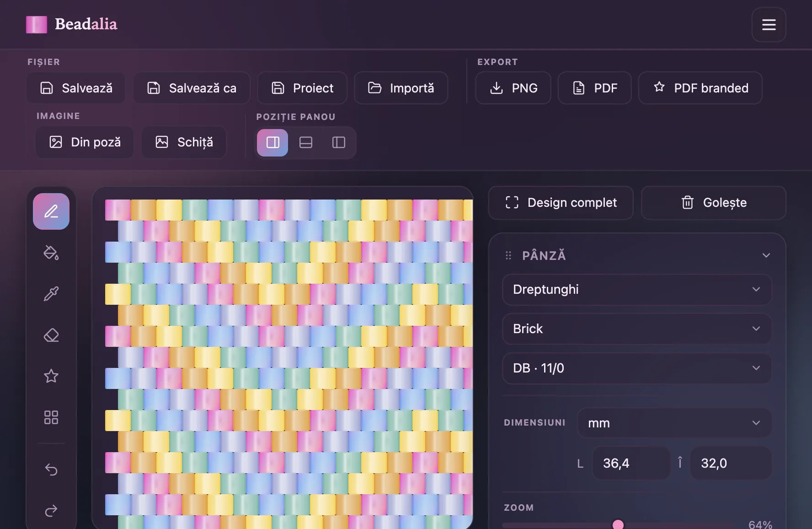Undo the last action

51,470
